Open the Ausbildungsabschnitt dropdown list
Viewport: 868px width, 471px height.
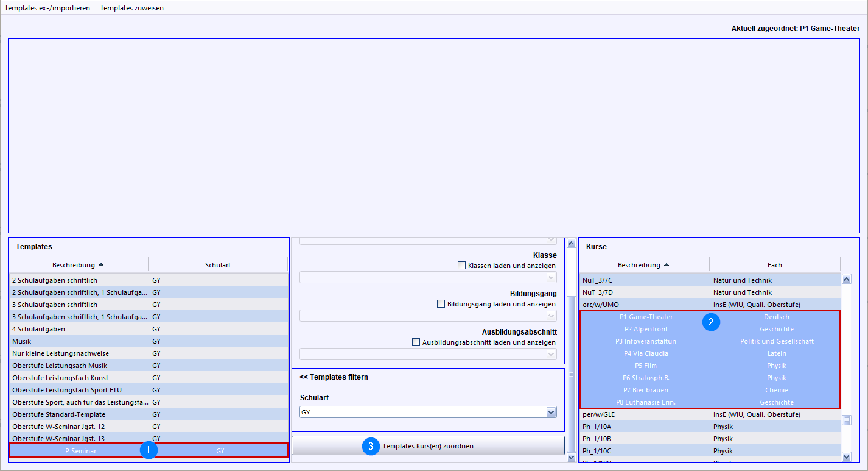pyautogui.click(x=428, y=354)
